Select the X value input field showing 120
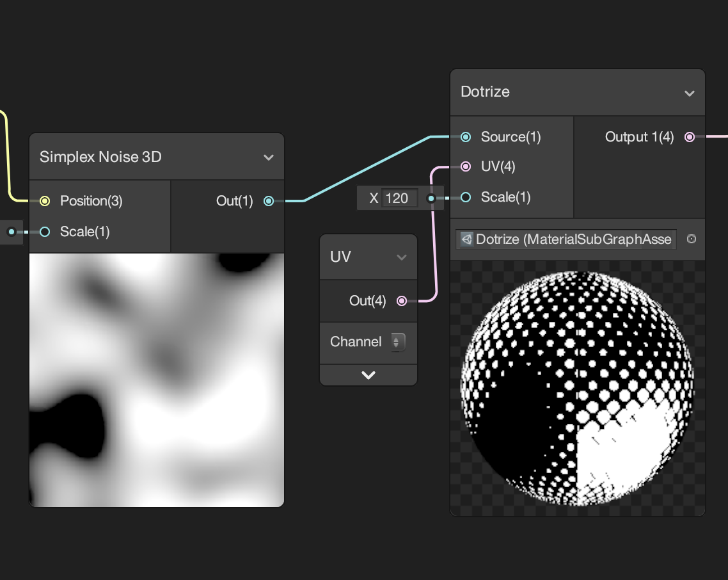This screenshot has height=580, width=728. tap(399, 198)
